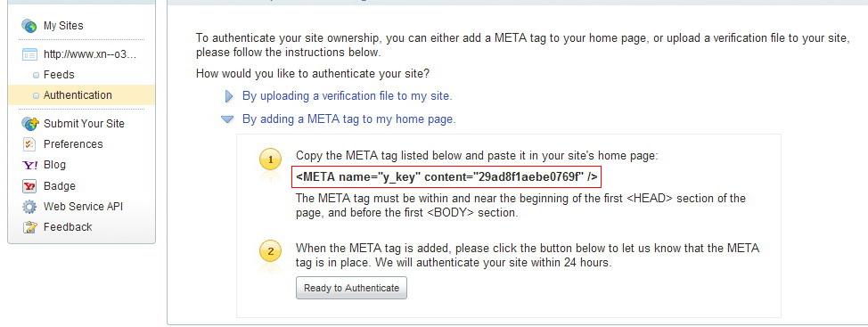This screenshot has width=868, height=327.
Task: Click the Web Service API gear icon
Action: 29,207
